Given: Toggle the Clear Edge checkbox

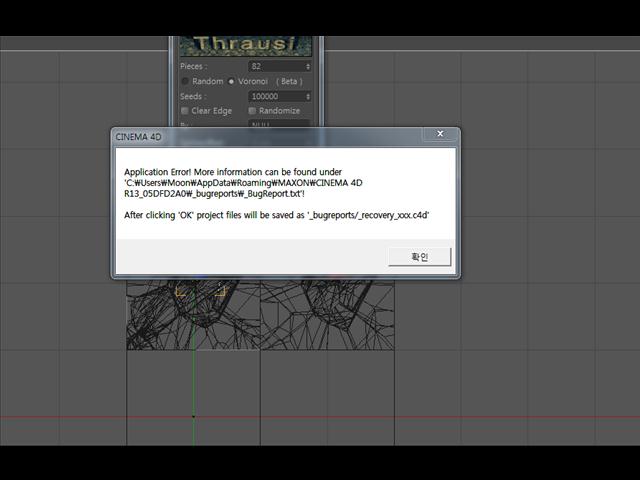Looking at the screenshot, I should click(x=184, y=111).
